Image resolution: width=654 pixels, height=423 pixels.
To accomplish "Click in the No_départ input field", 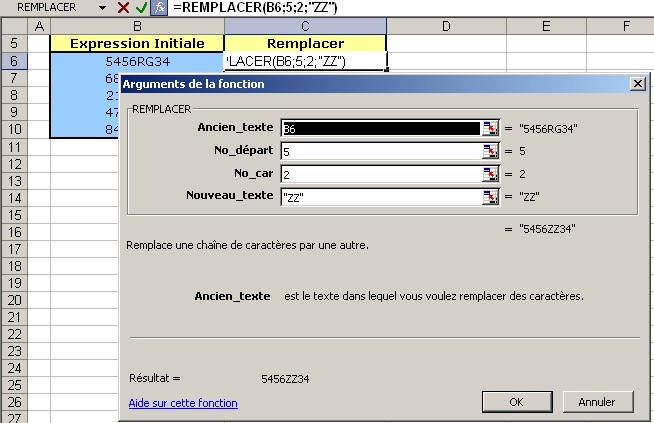I will [380, 151].
